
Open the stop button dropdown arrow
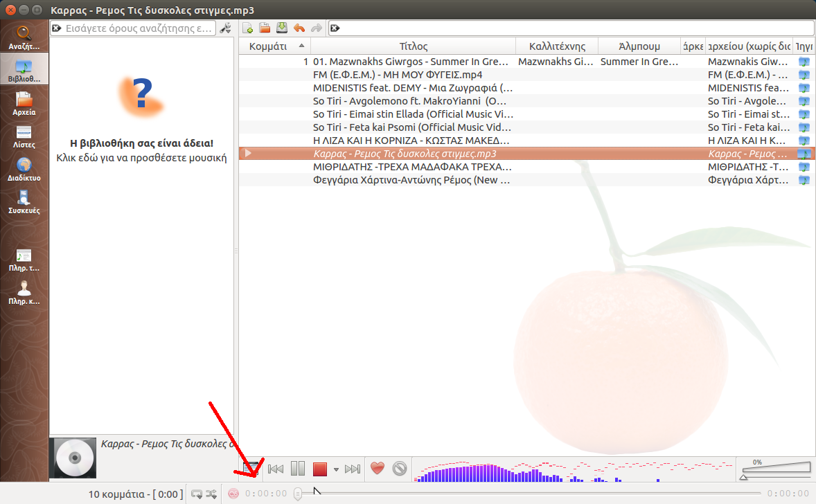point(336,469)
